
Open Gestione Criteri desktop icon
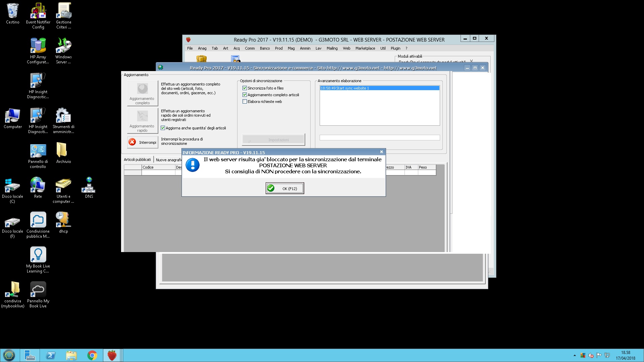[x=64, y=16]
